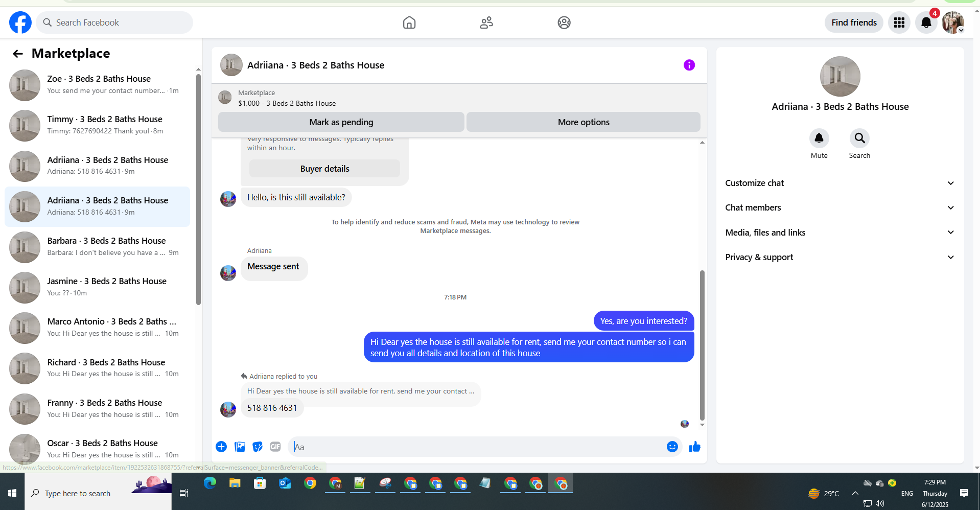This screenshot has width=980, height=510.
Task: Choose a sticker icon
Action: pos(258,447)
